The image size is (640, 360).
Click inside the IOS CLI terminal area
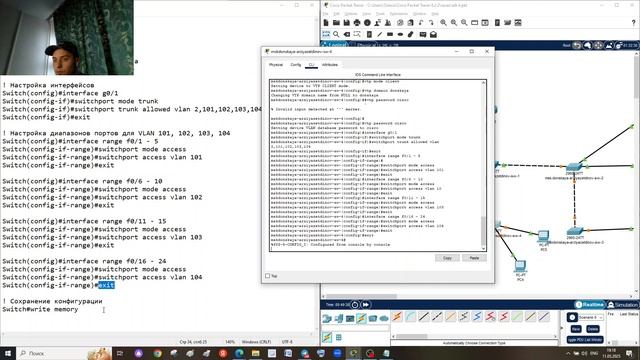tap(376, 165)
